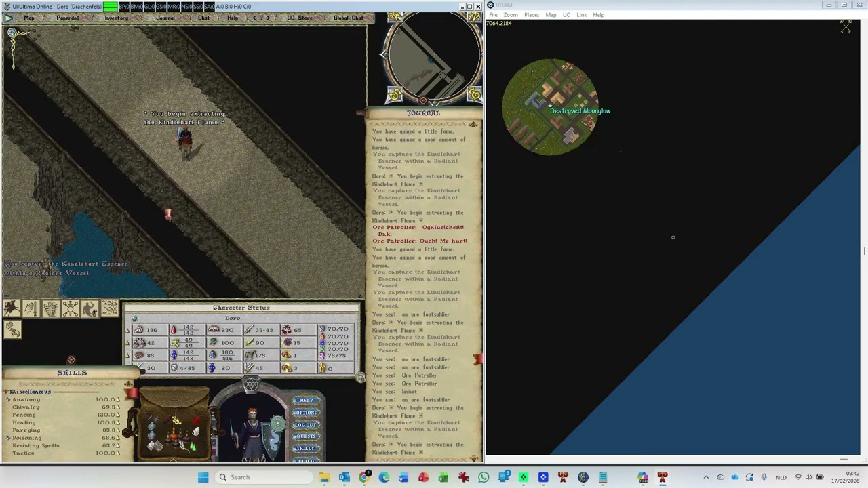Click the hand-and-sword ability icon
868x488 pixels.
[x=31, y=308]
